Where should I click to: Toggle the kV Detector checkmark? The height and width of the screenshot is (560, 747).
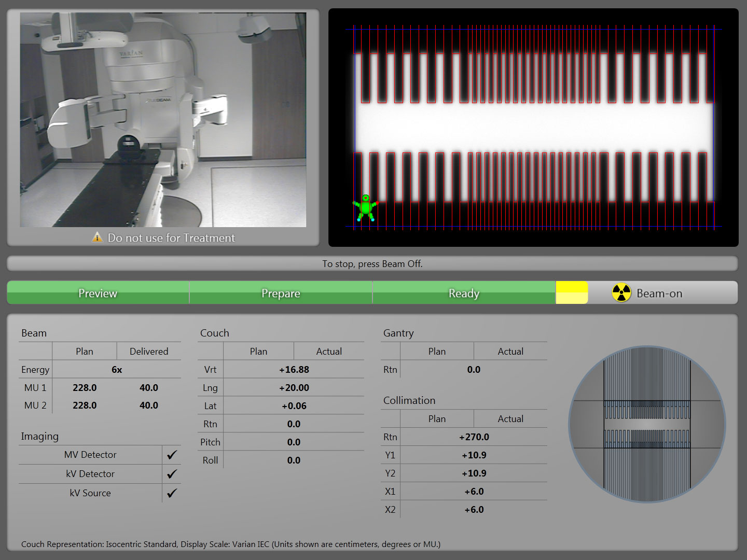(171, 473)
